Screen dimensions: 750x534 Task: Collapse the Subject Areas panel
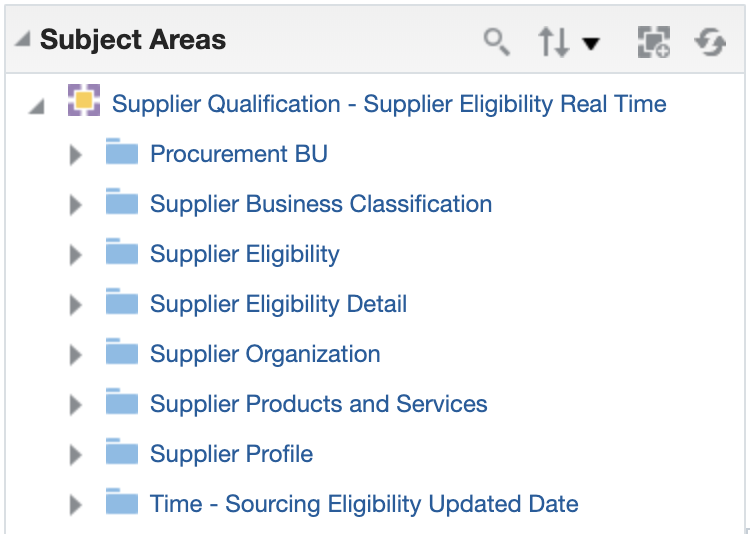coord(21,41)
